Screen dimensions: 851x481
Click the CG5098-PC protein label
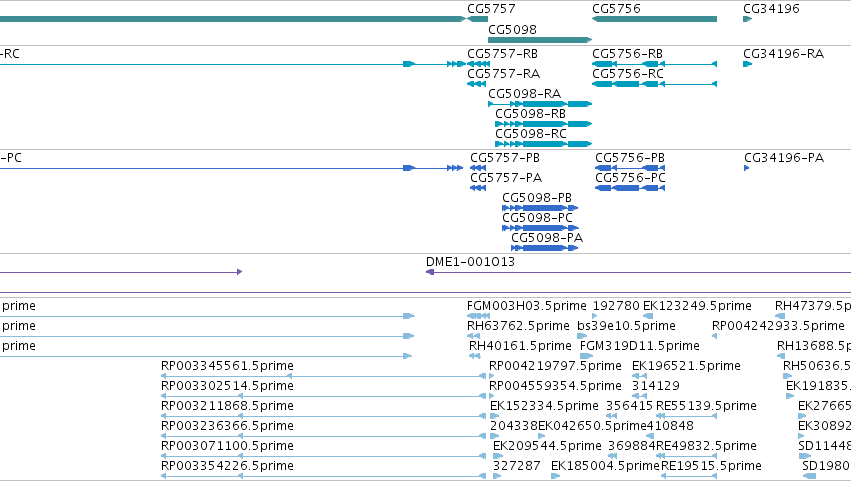pos(537,218)
